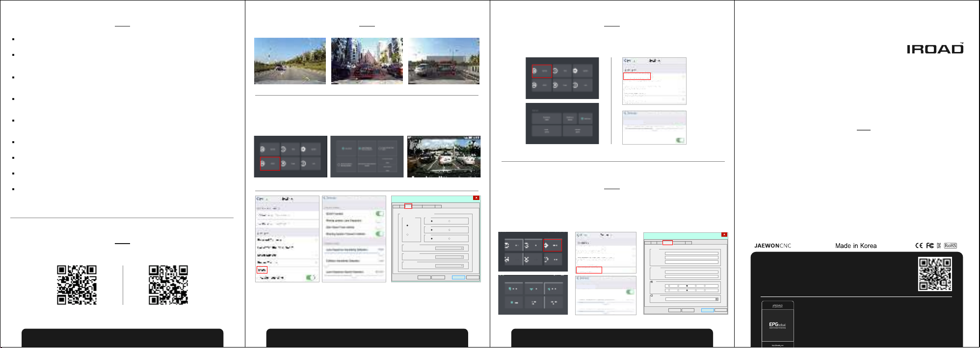The width and height of the screenshot is (980, 348).
Task: Click the IROAD logo
Action: (x=935, y=49)
